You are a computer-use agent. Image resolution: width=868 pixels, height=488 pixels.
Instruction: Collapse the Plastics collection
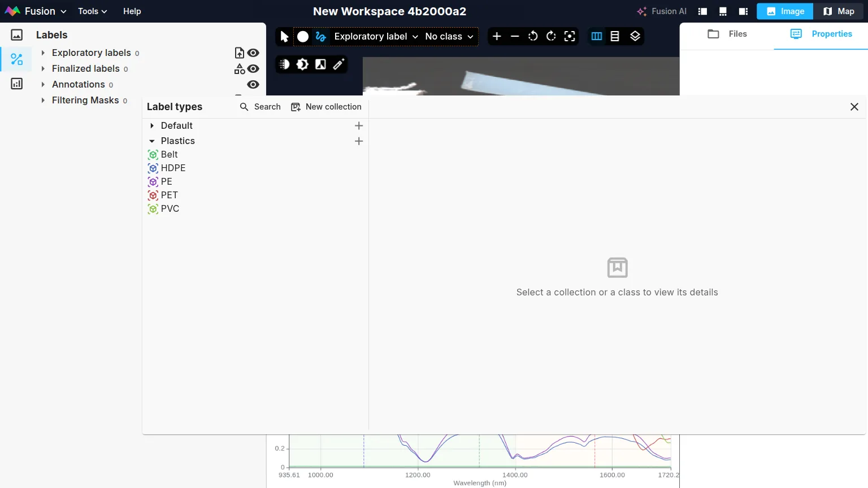tap(152, 141)
